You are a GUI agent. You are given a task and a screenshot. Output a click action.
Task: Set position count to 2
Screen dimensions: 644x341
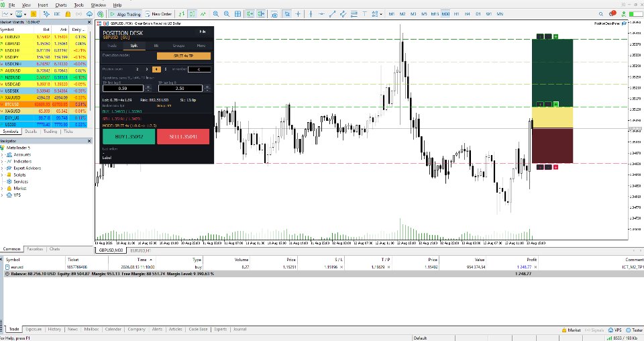click(137, 69)
